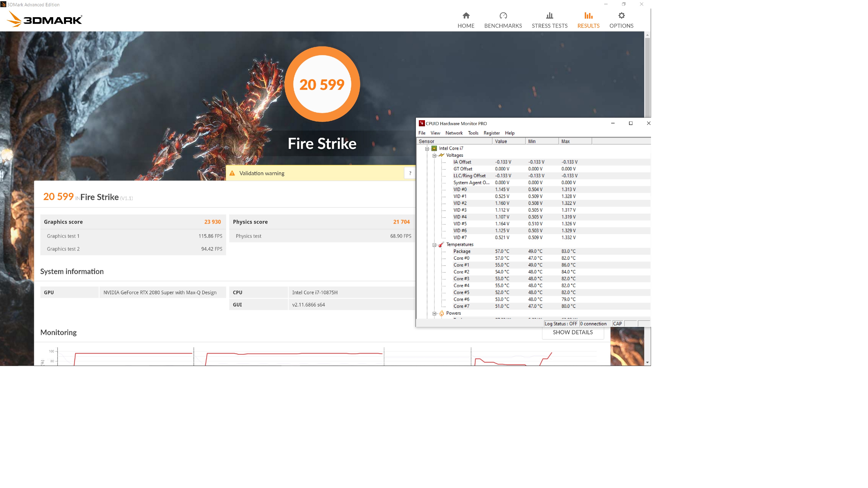Open View menu in Hardware Monitor
Screen dimensions: 868x488
tap(435, 133)
